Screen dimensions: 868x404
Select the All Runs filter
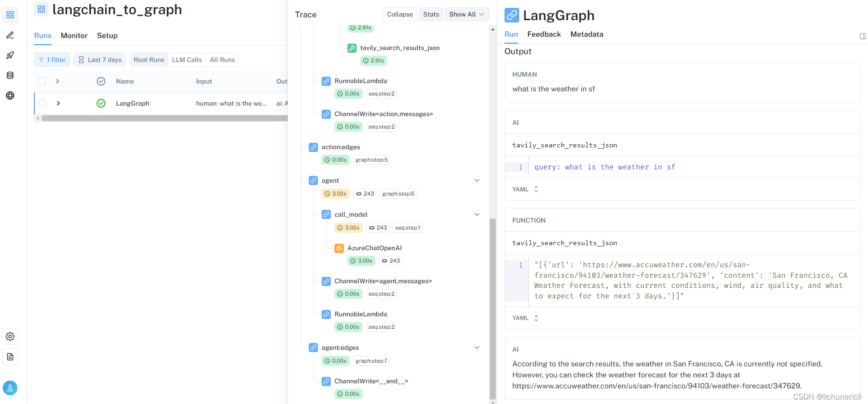click(x=222, y=60)
